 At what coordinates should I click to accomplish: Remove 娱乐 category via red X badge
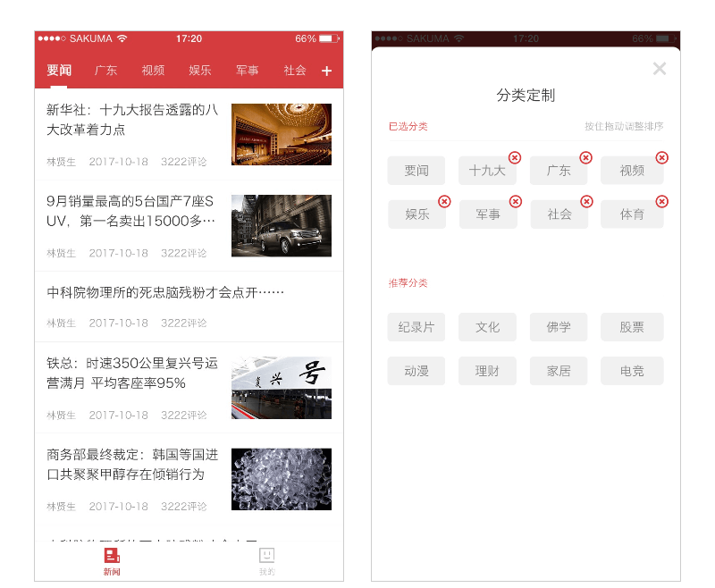pyautogui.click(x=444, y=201)
